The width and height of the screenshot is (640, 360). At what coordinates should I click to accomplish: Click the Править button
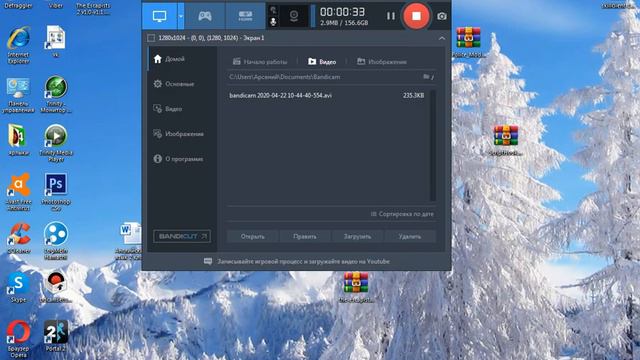(x=305, y=236)
